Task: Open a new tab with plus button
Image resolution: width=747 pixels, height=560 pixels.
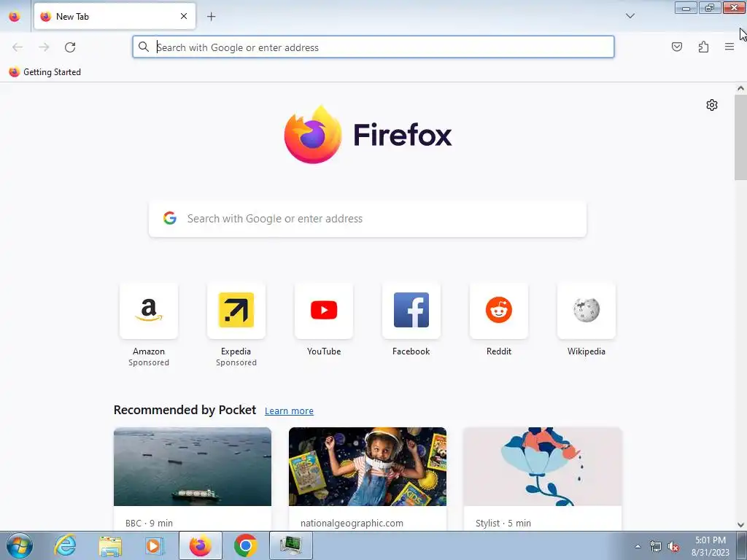Action: [211, 16]
